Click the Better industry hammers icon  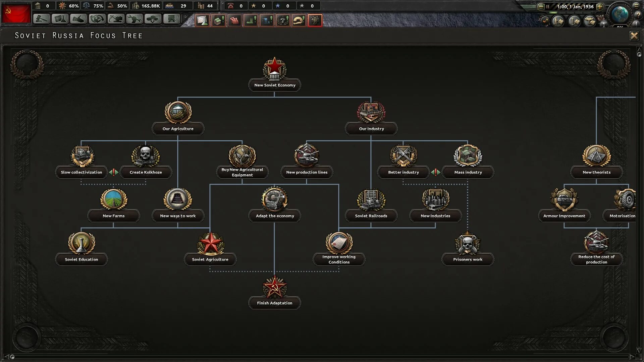[403, 155]
